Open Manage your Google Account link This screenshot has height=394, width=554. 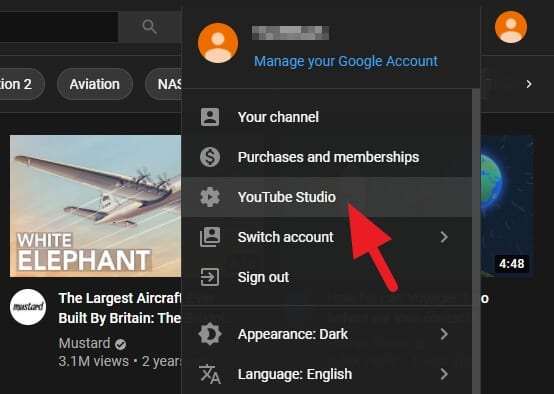[346, 61]
